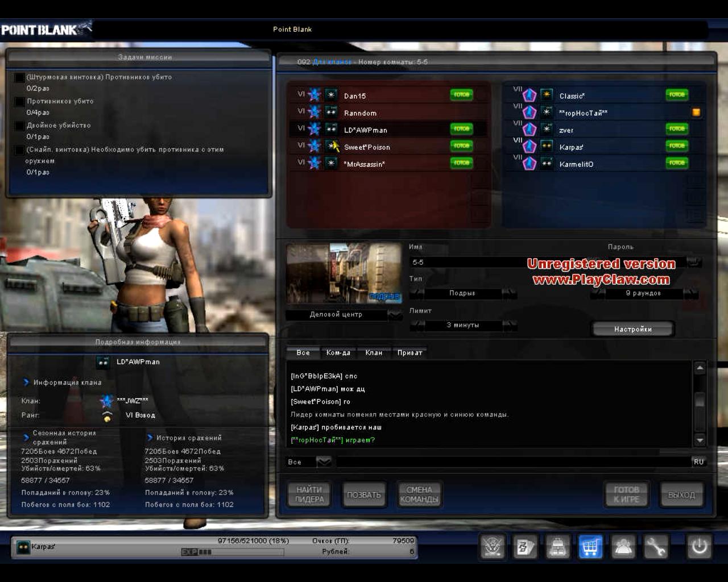Switch to the Клан chat tab

tap(373, 353)
